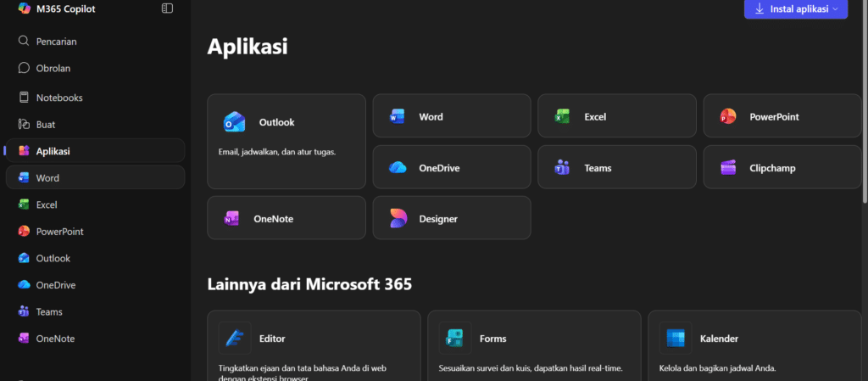This screenshot has height=381, width=868.
Task: Open the Editor card by its title
Action: point(272,339)
